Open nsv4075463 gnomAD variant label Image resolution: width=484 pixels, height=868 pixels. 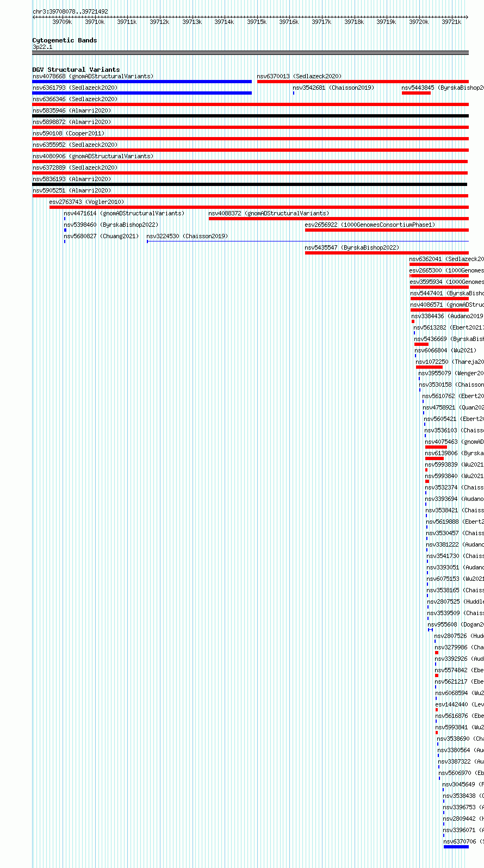tap(455, 442)
